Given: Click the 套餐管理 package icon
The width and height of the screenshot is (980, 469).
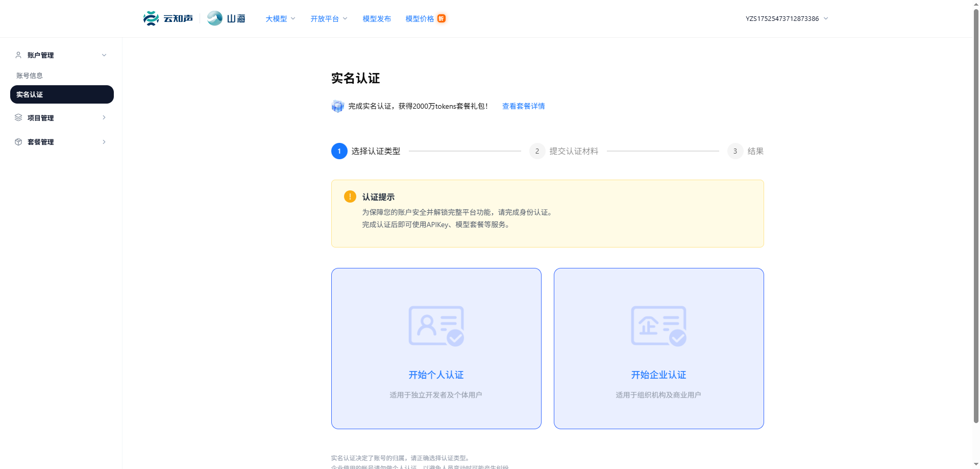Looking at the screenshot, I should [x=18, y=142].
